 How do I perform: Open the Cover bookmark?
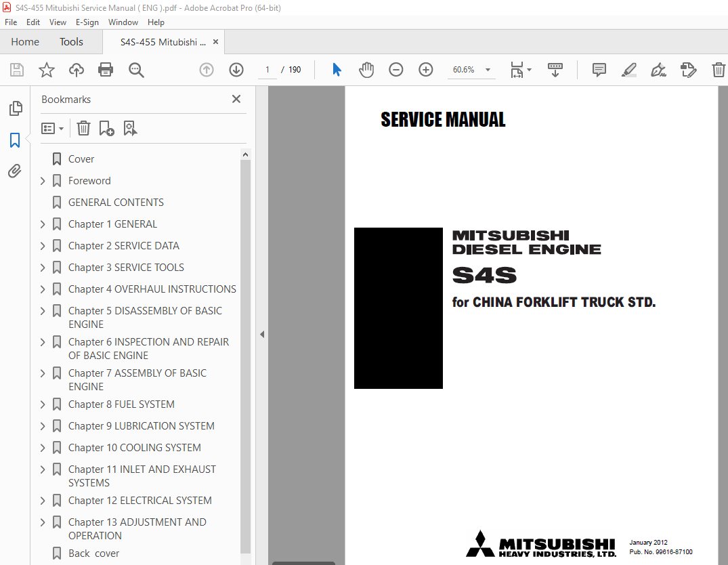[x=81, y=159]
